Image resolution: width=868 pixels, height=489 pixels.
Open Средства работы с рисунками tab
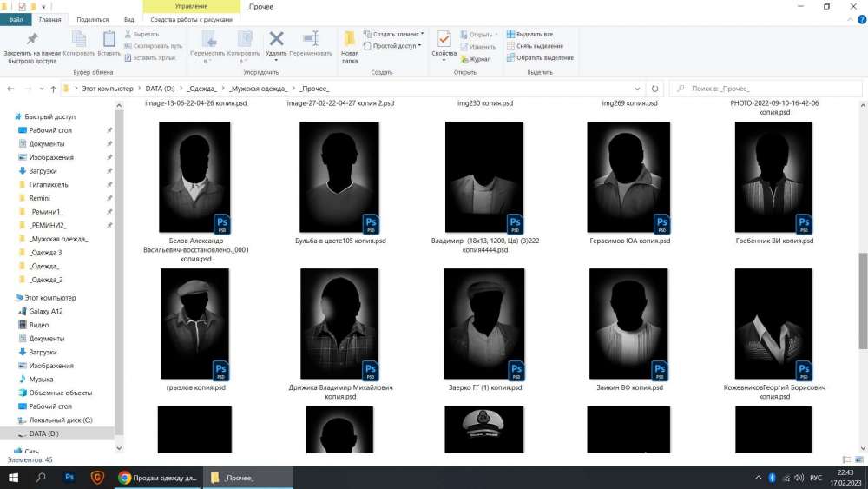coord(192,19)
